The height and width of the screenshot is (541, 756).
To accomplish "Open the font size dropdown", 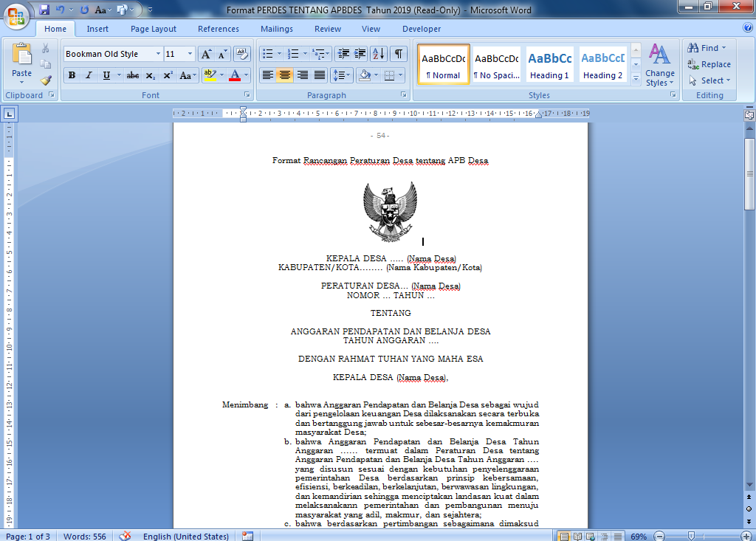I will tap(190, 54).
